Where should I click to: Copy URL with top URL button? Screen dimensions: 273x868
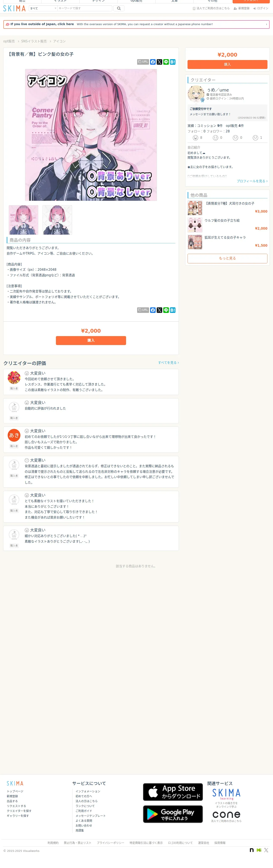(143, 62)
